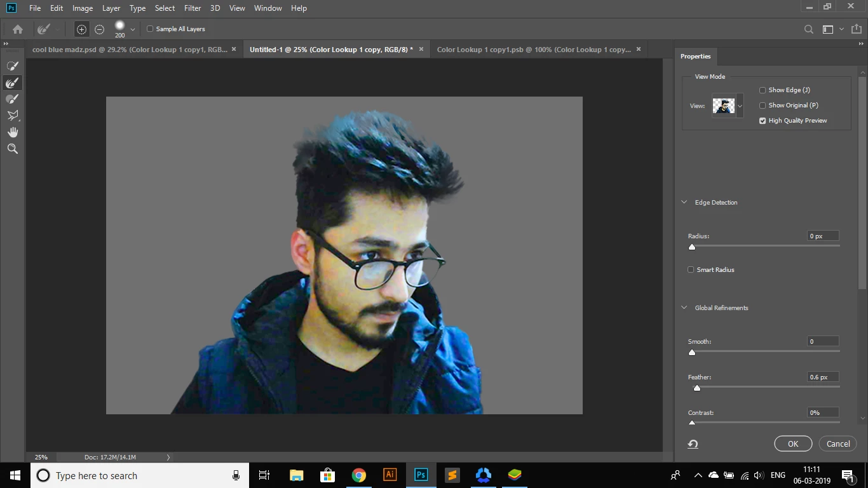Open the tool preset picker

48,29
